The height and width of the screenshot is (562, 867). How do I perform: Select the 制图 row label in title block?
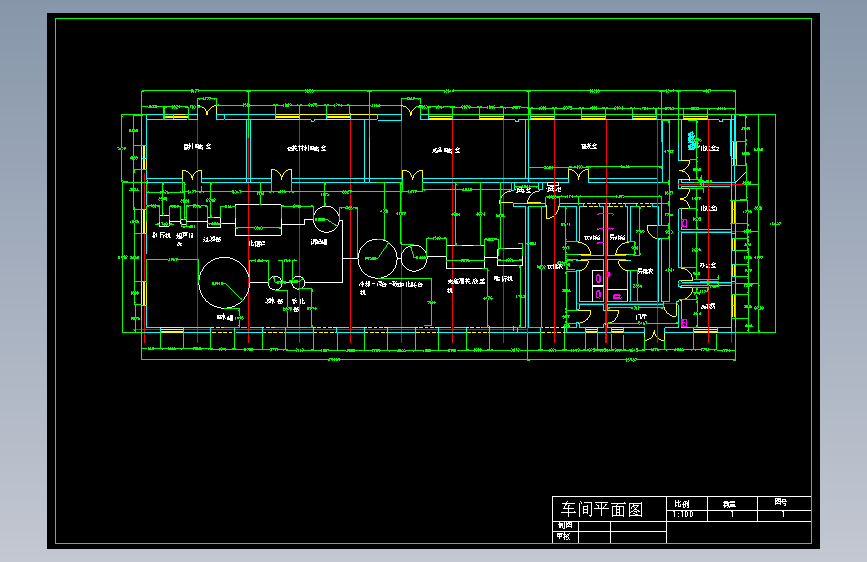click(x=565, y=525)
